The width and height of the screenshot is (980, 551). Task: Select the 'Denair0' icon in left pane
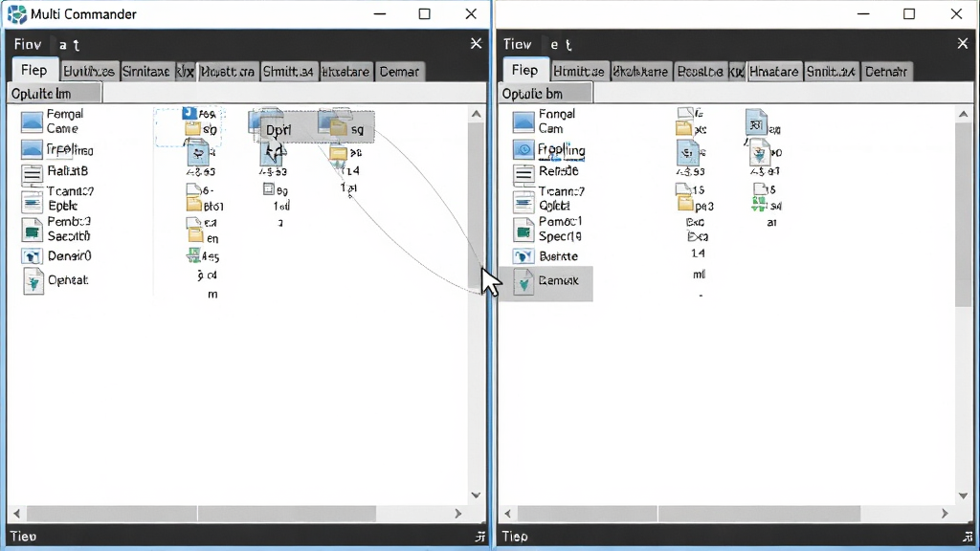(x=32, y=256)
